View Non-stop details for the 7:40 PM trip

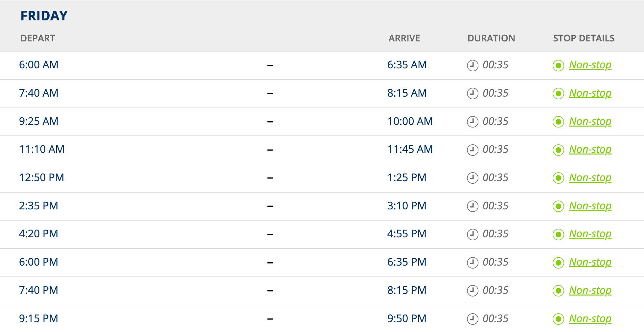tap(590, 291)
